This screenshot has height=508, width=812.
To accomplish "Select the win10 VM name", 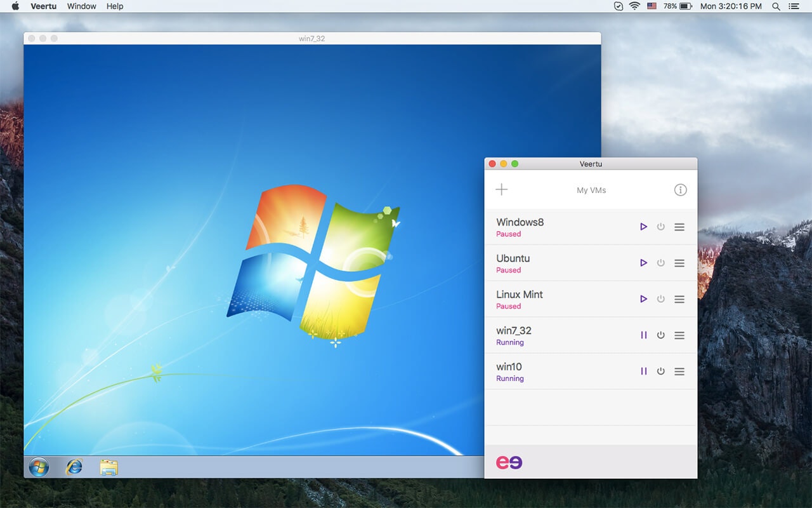I will point(509,367).
